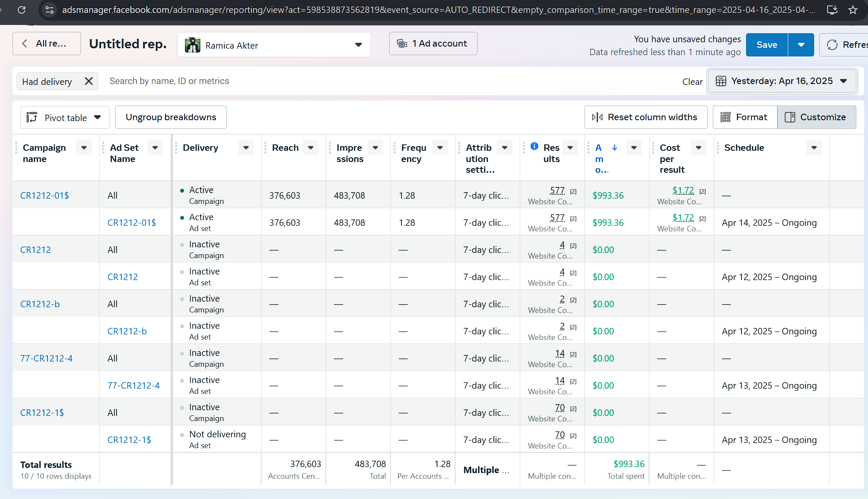
Task: Open the Yesterday date range picker
Action: [x=781, y=81]
